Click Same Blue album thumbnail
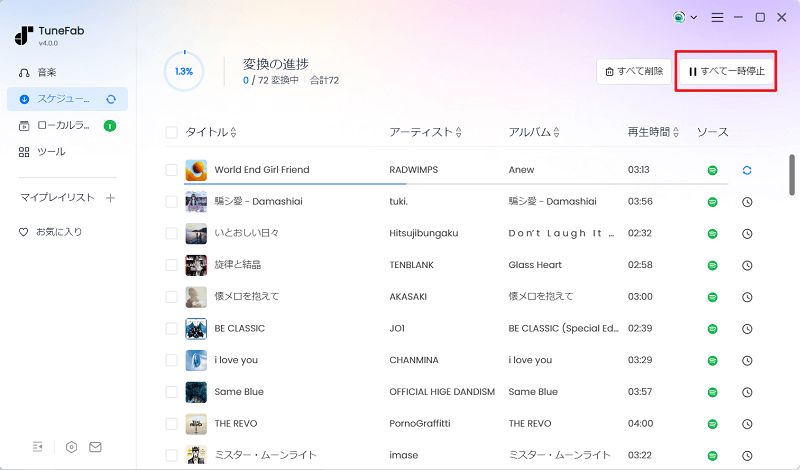Screen dimensions: 800x470 click(x=196, y=392)
